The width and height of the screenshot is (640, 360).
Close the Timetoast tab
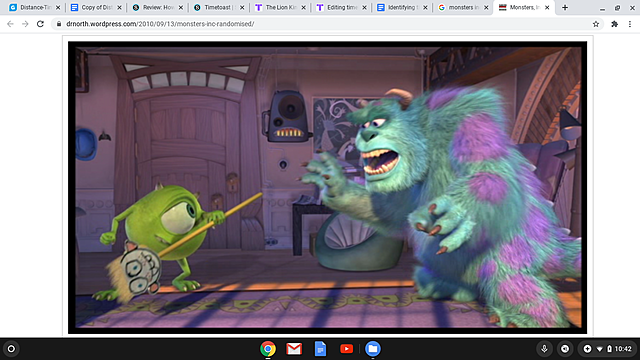click(242, 7)
